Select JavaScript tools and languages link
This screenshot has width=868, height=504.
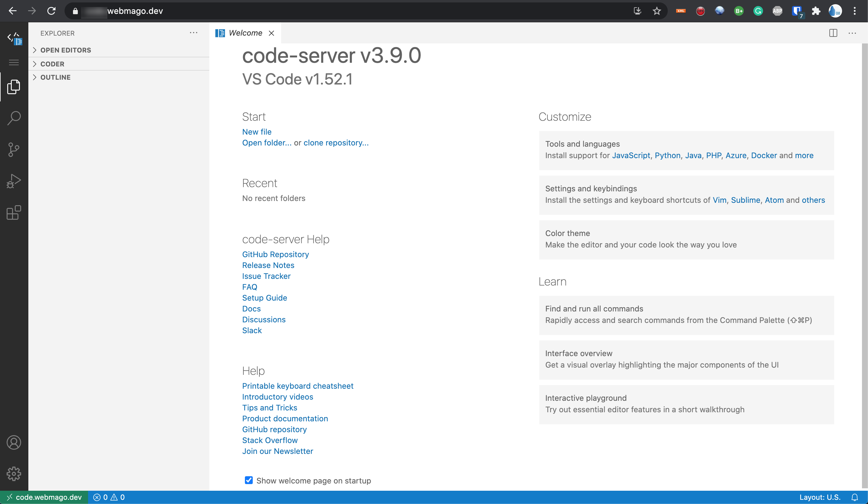click(631, 155)
